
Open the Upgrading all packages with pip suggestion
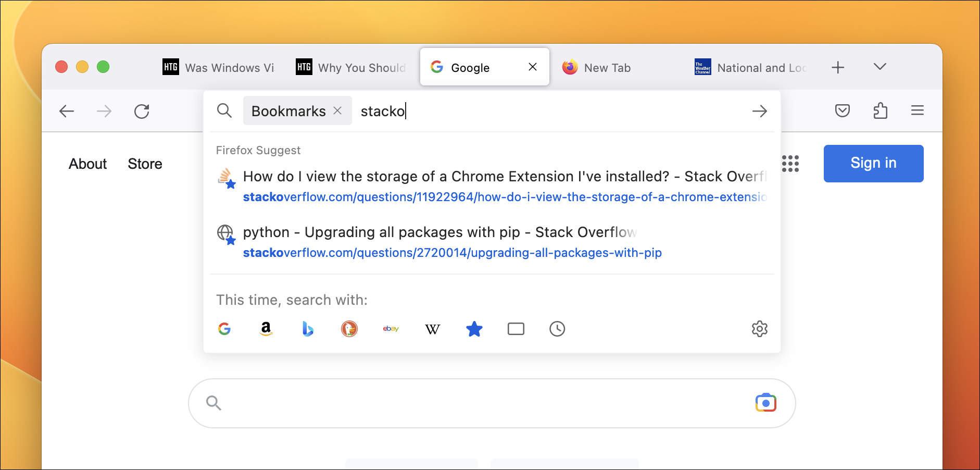[492, 242]
